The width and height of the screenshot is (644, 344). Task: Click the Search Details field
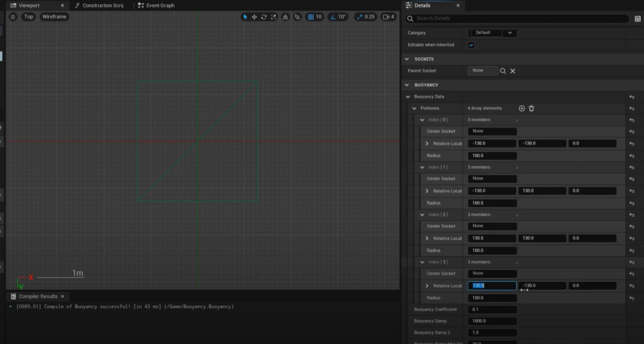[x=518, y=18]
